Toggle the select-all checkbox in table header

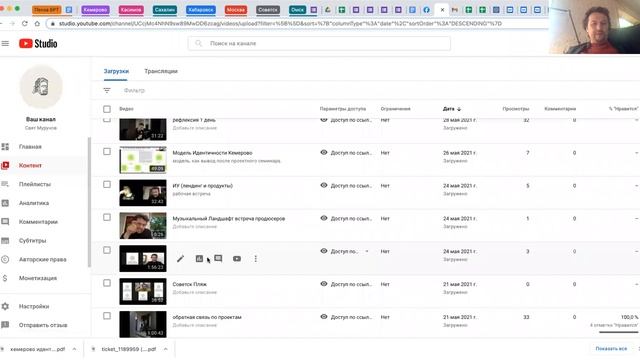107,109
